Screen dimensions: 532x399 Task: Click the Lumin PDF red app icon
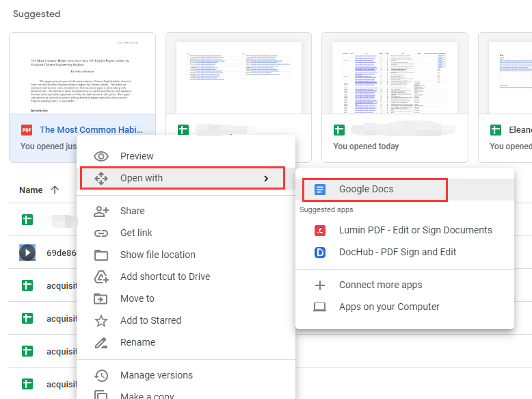pyautogui.click(x=319, y=231)
